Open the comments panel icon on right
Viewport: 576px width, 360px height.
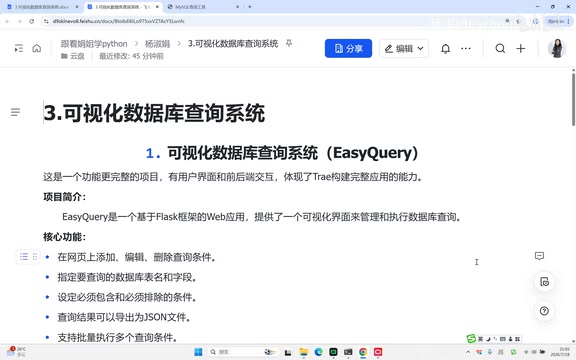click(x=539, y=256)
